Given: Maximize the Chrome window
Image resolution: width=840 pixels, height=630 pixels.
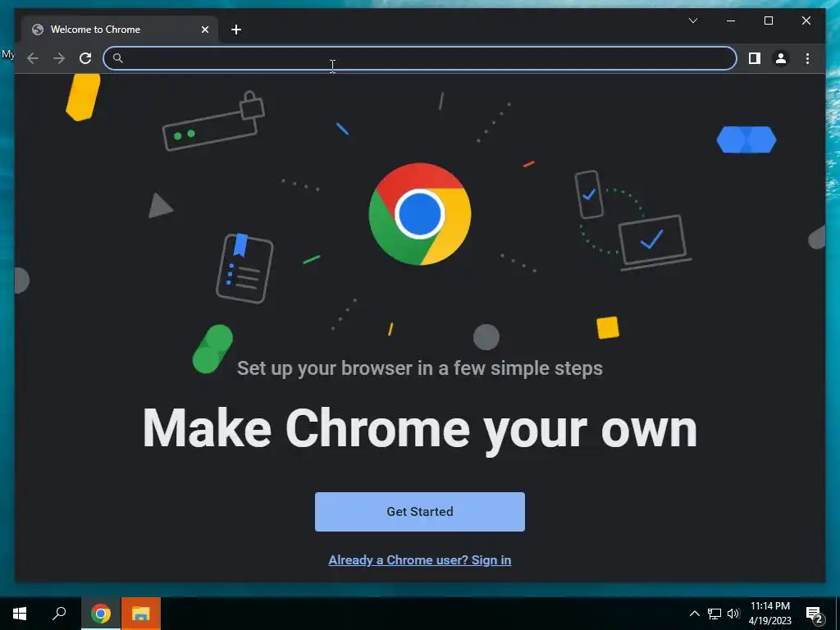Looking at the screenshot, I should tap(768, 21).
